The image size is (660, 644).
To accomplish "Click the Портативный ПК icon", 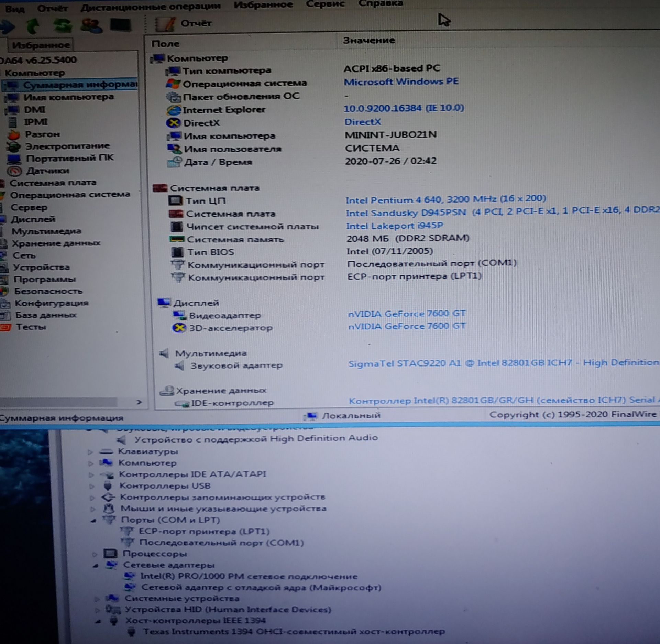I will (x=15, y=159).
